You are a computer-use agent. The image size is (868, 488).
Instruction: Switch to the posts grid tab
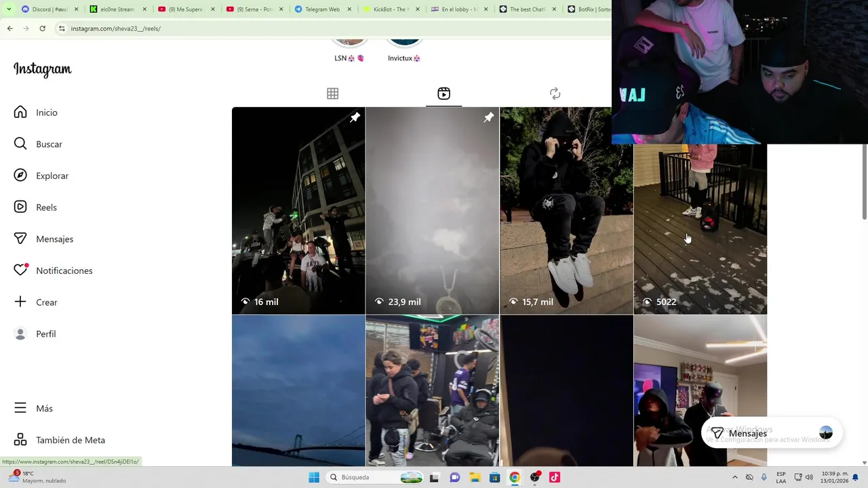click(332, 94)
